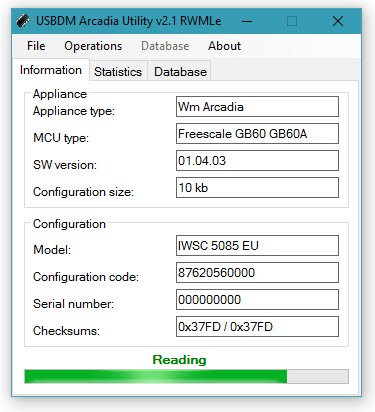Click the 'Model:' label
Screen dimensions: 375x412
pyautogui.click(x=52, y=250)
